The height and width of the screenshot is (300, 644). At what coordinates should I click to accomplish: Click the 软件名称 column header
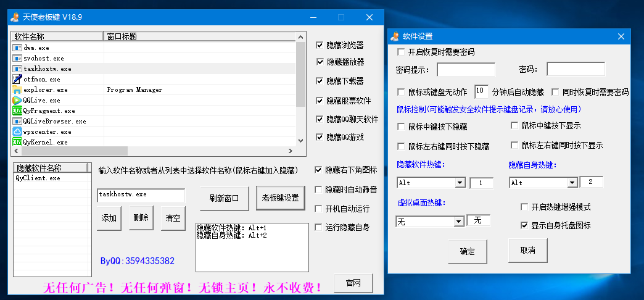pos(57,36)
